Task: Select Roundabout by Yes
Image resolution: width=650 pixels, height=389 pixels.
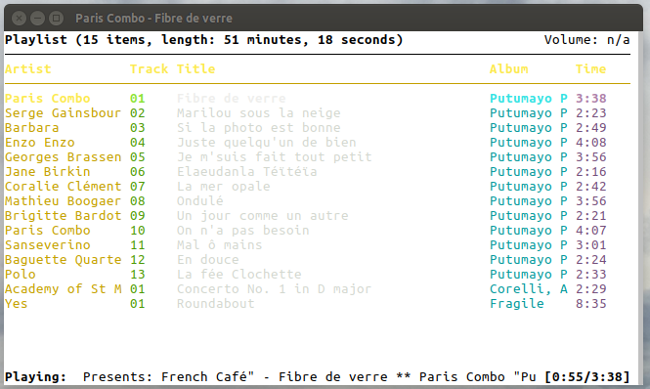Action: coord(306,304)
